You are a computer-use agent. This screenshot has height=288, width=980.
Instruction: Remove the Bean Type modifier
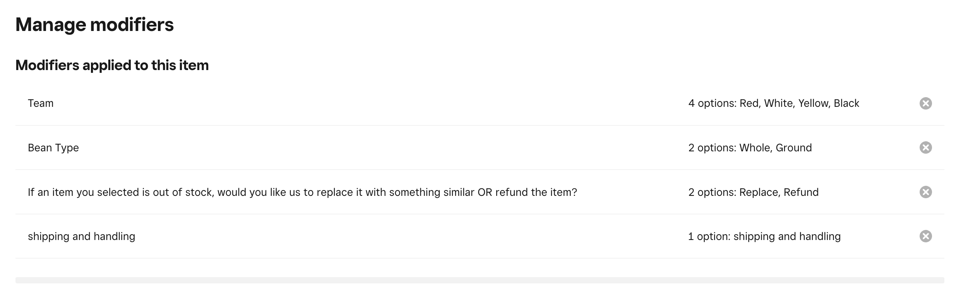[925, 147]
